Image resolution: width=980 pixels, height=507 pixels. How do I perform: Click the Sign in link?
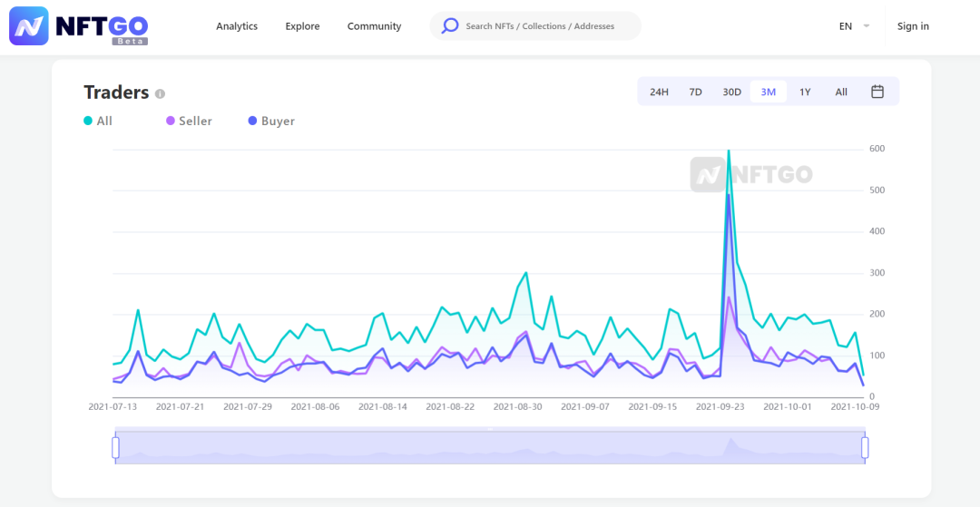(x=913, y=26)
